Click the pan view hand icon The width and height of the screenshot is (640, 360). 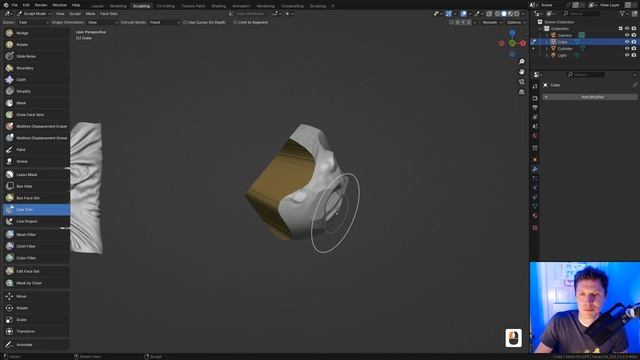pyautogui.click(x=522, y=72)
